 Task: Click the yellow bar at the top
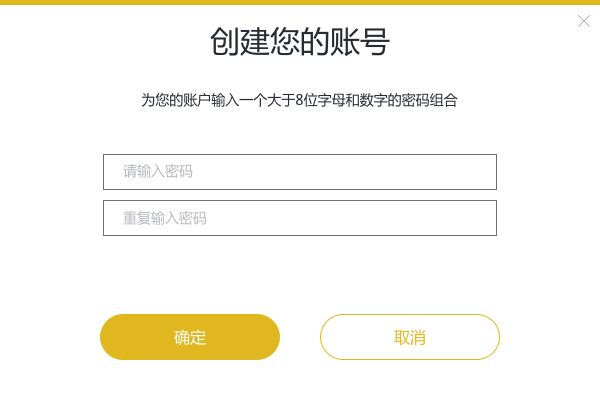[x=300, y=2]
